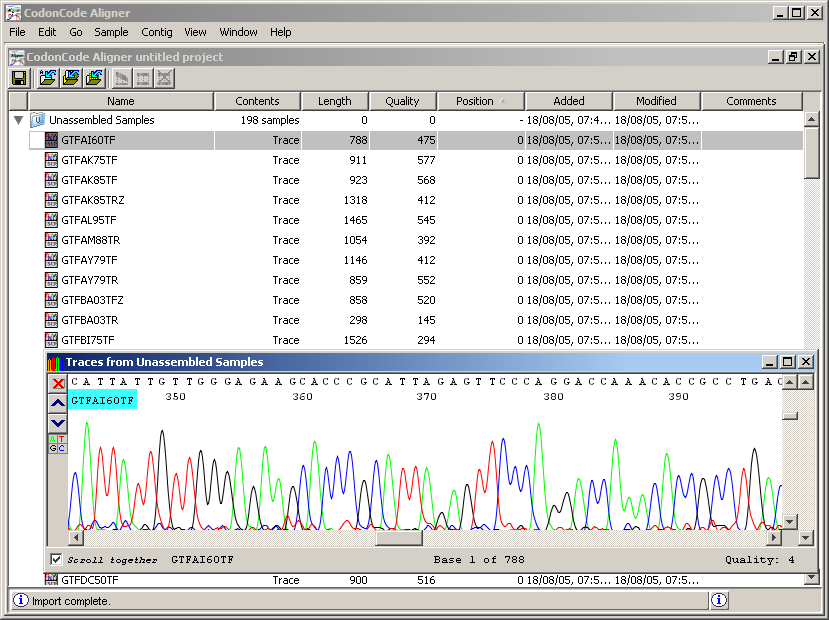Open the Help menu

280,32
